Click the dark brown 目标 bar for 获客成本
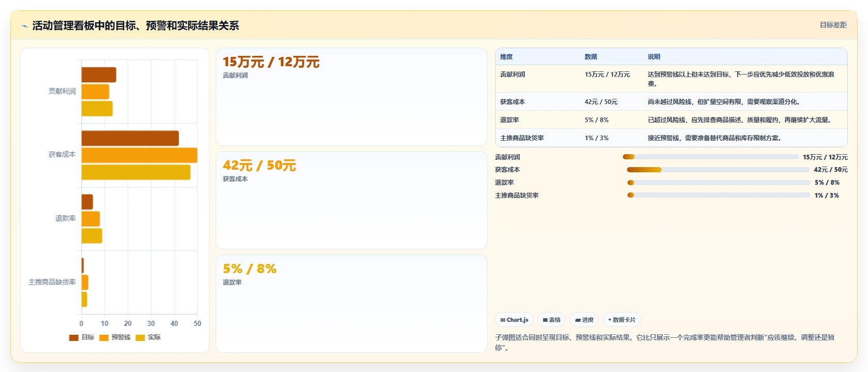The width and height of the screenshot is (868, 372). [130, 138]
